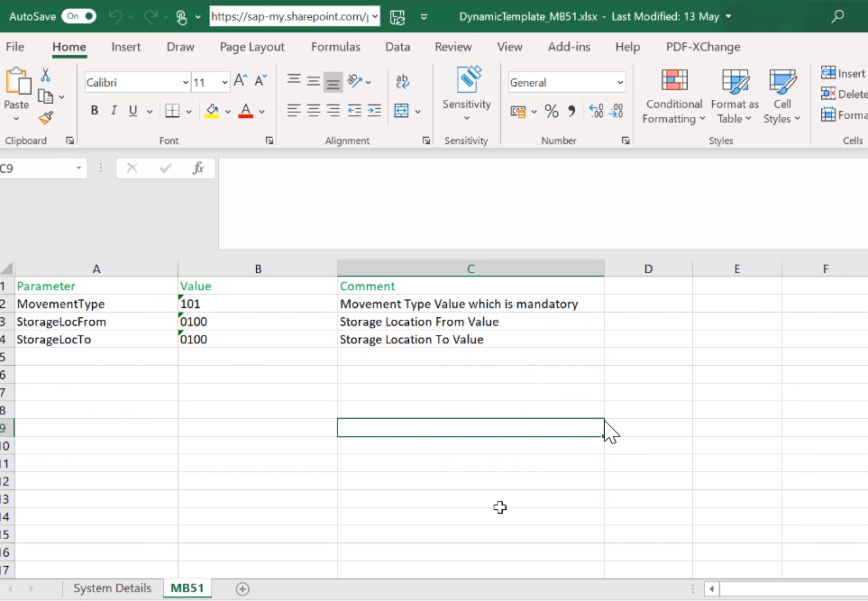The height and width of the screenshot is (601, 868).
Task: Open the Page Layout tab
Action: click(251, 47)
